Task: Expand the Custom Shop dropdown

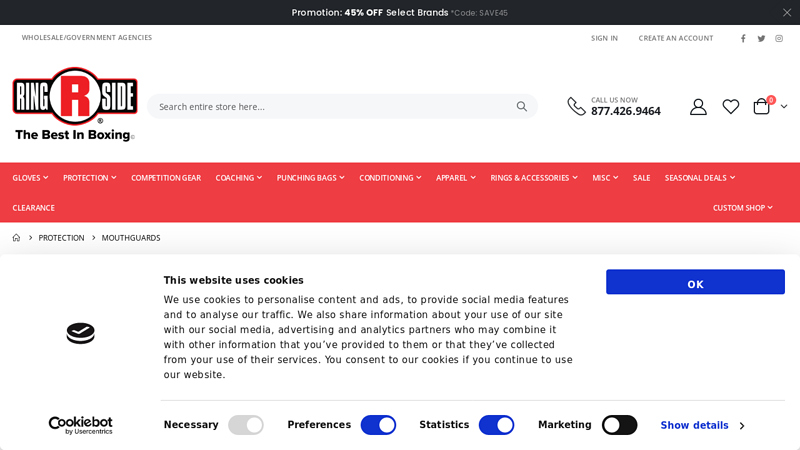Action: 742,208
